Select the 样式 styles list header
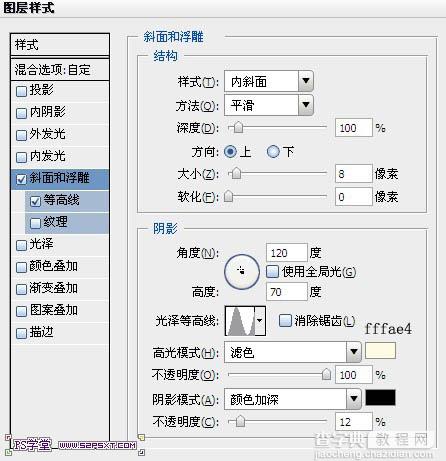This screenshot has width=446, height=461. coord(60,45)
